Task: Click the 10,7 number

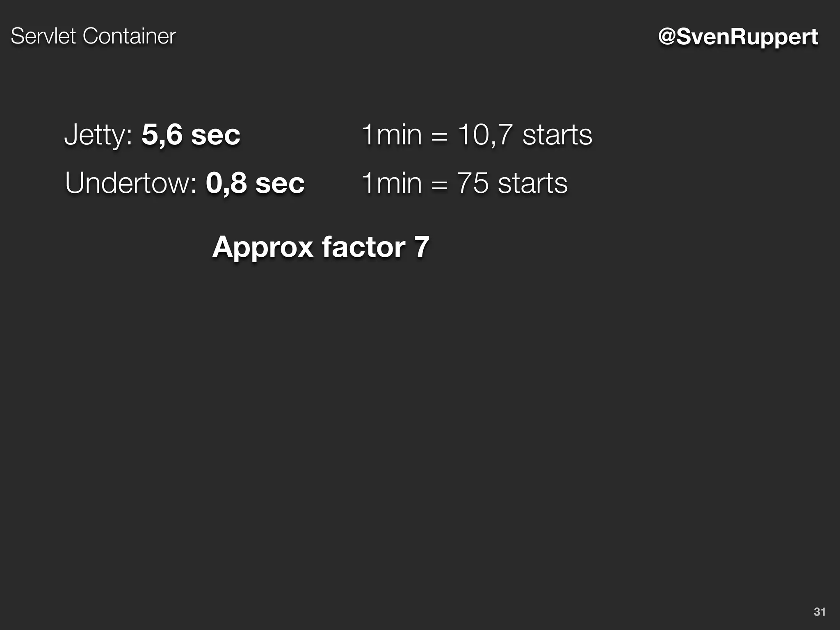Action: (485, 135)
